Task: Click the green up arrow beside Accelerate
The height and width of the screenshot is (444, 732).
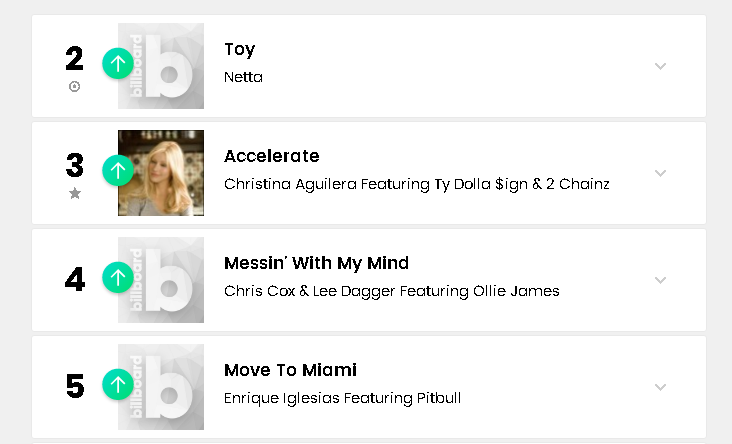Action: pyautogui.click(x=118, y=171)
